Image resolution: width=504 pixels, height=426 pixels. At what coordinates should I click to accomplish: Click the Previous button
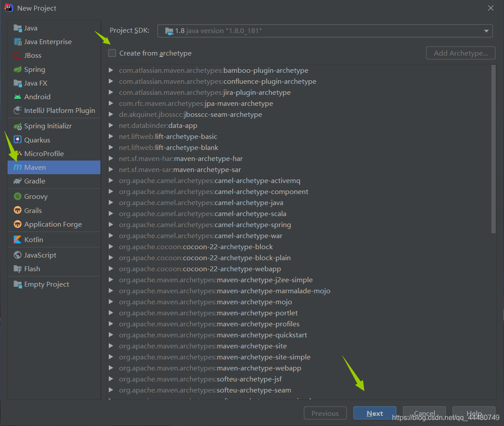point(325,413)
